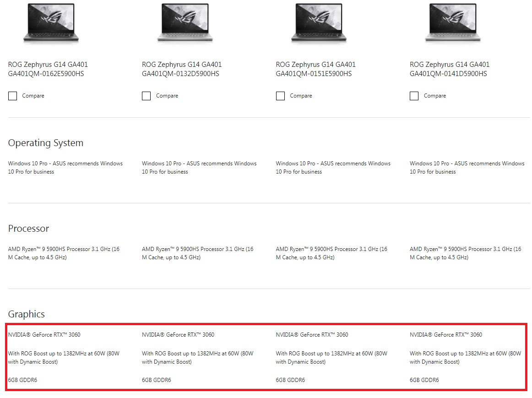Screen dimensions: 532x398
Task: Select Ryzen 9 5900HS processor text, second column
Action: 197,253
